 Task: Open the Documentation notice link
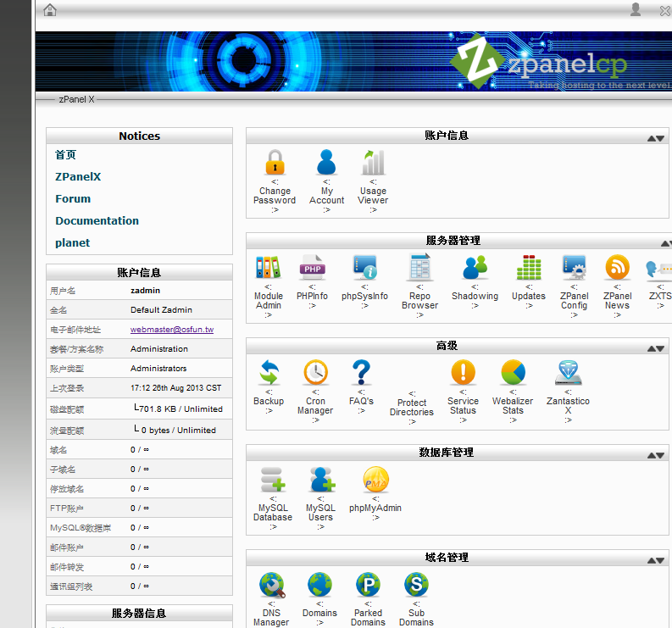coord(97,220)
